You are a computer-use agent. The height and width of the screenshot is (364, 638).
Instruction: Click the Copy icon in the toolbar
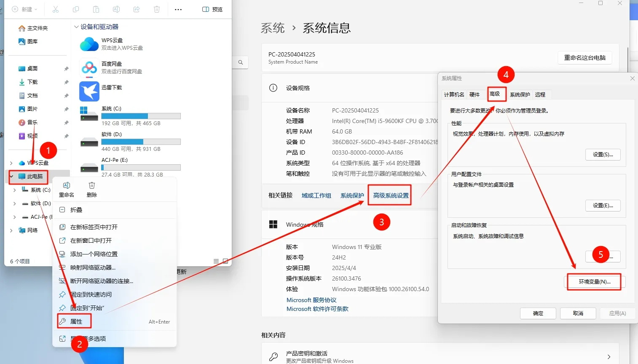pyautogui.click(x=75, y=9)
